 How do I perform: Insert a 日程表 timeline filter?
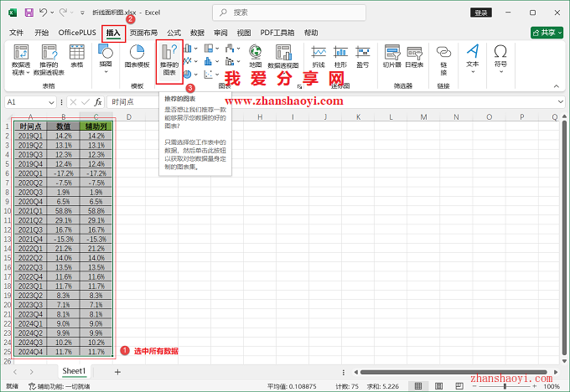(414, 56)
